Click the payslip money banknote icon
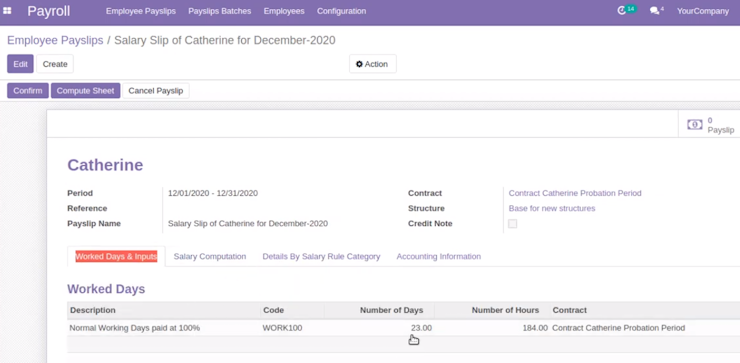Image resolution: width=740 pixels, height=363 pixels. (694, 125)
